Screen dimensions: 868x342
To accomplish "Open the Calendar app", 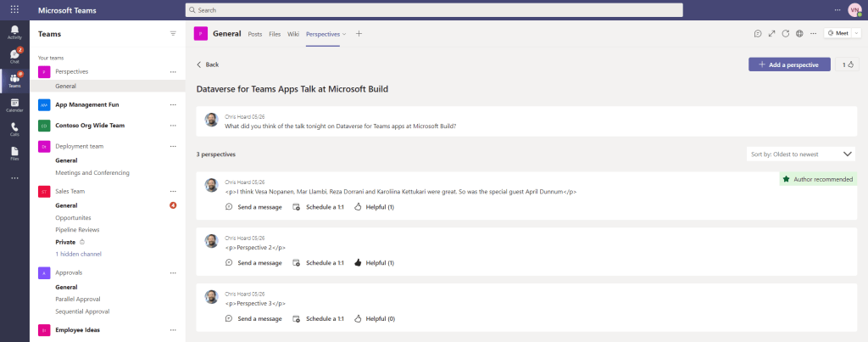I will pyautogui.click(x=14, y=104).
